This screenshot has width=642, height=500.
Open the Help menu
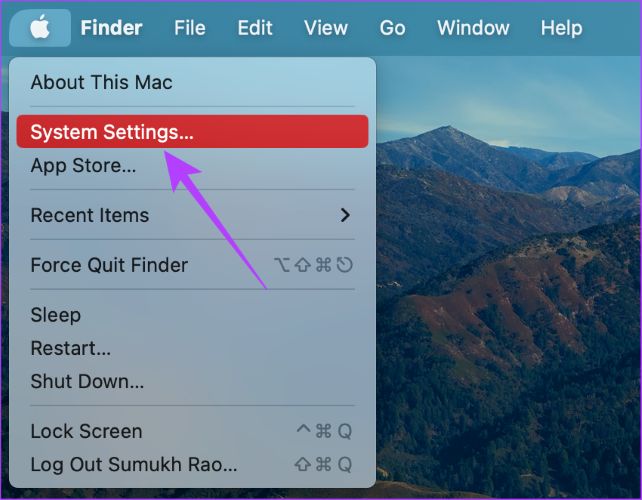pos(561,28)
